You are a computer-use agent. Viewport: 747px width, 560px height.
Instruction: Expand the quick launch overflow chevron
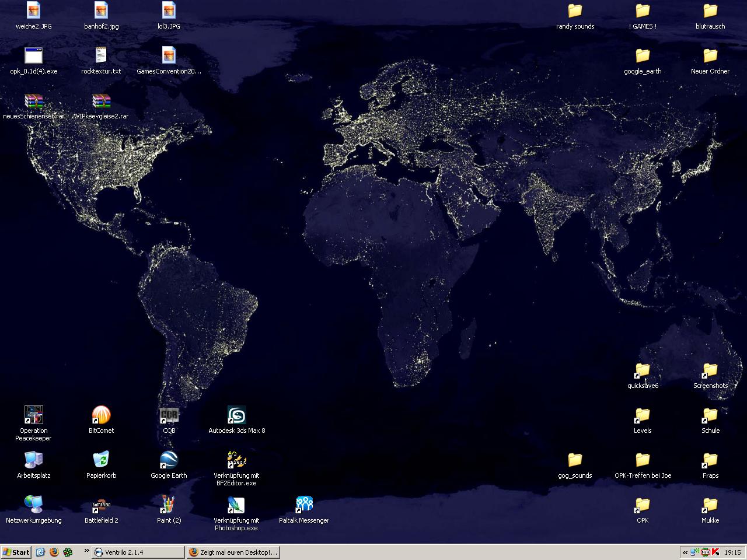click(86, 550)
